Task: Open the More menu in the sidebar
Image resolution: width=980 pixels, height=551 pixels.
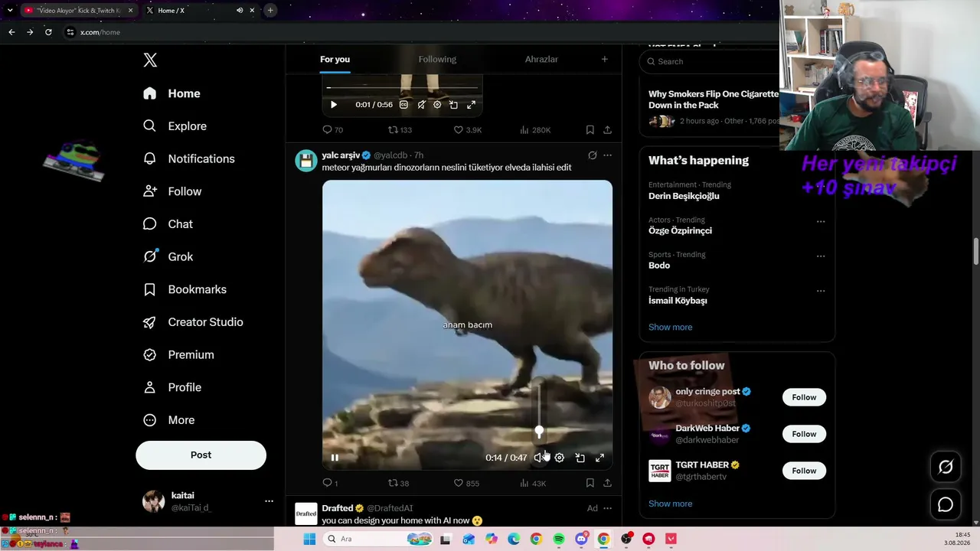Action: click(x=169, y=420)
